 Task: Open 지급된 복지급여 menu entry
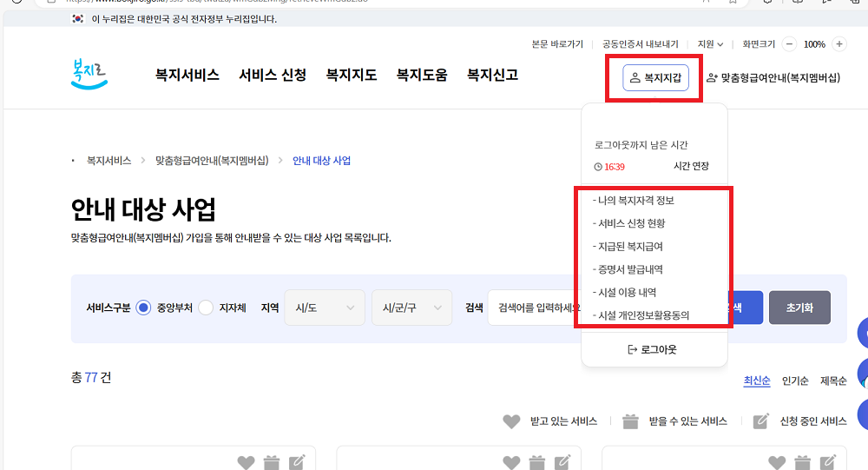click(628, 247)
